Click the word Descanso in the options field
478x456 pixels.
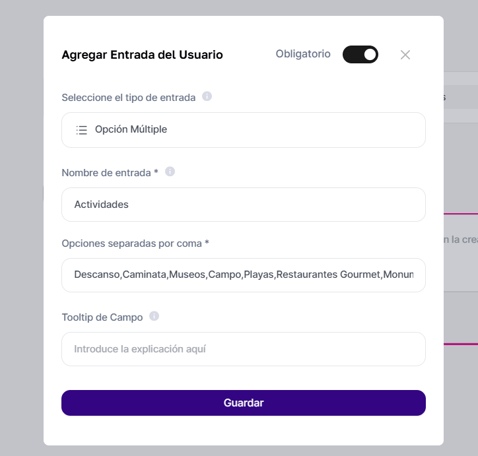tap(97, 275)
